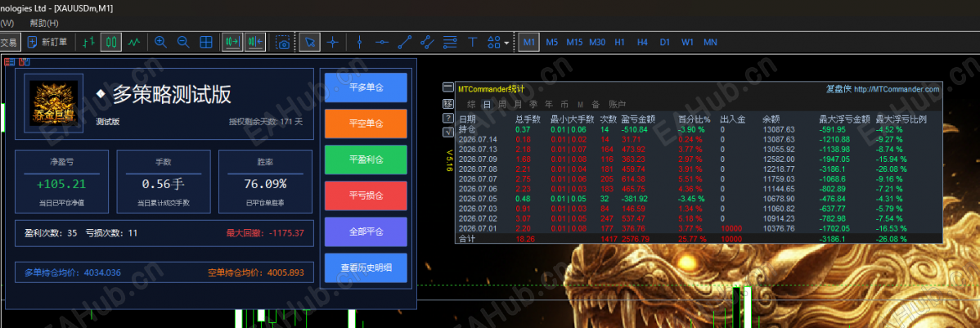Toggle chart shift from right edge
This screenshot has height=328, width=980.
pyautogui.click(x=255, y=42)
